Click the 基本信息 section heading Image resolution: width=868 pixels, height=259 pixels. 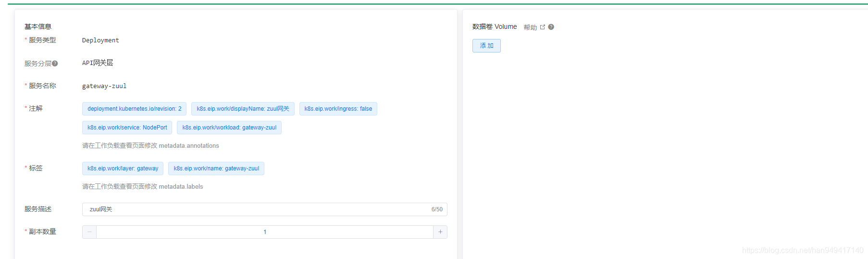click(x=38, y=26)
